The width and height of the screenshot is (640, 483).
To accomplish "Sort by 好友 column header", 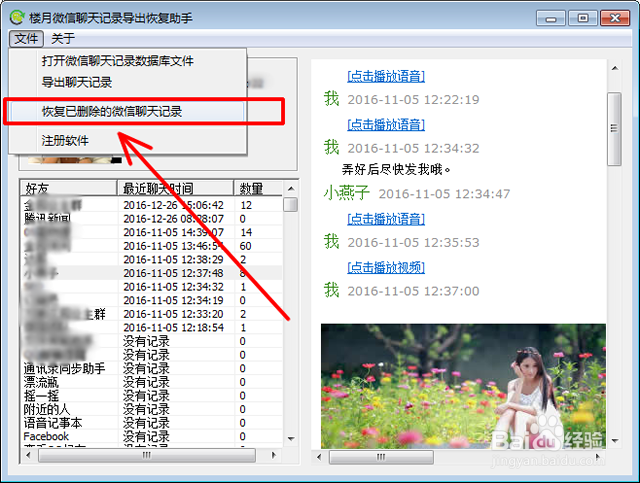I will pyautogui.click(x=69, y=188).
